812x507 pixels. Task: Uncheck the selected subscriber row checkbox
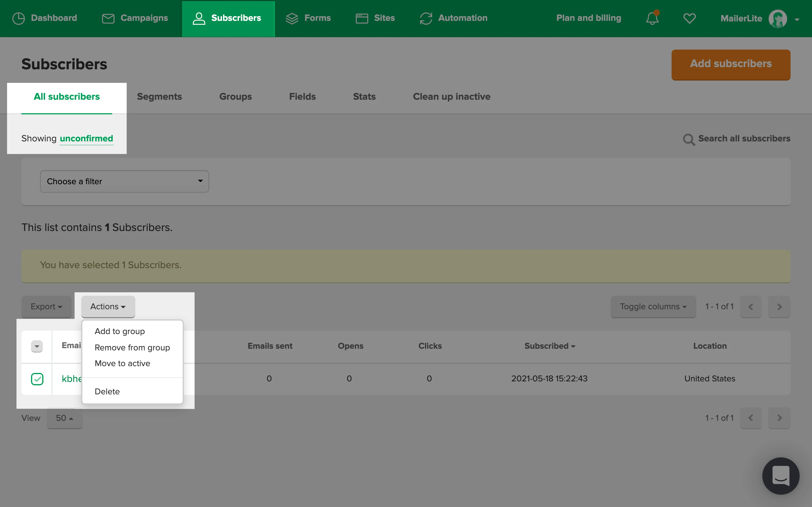[37, 379]
